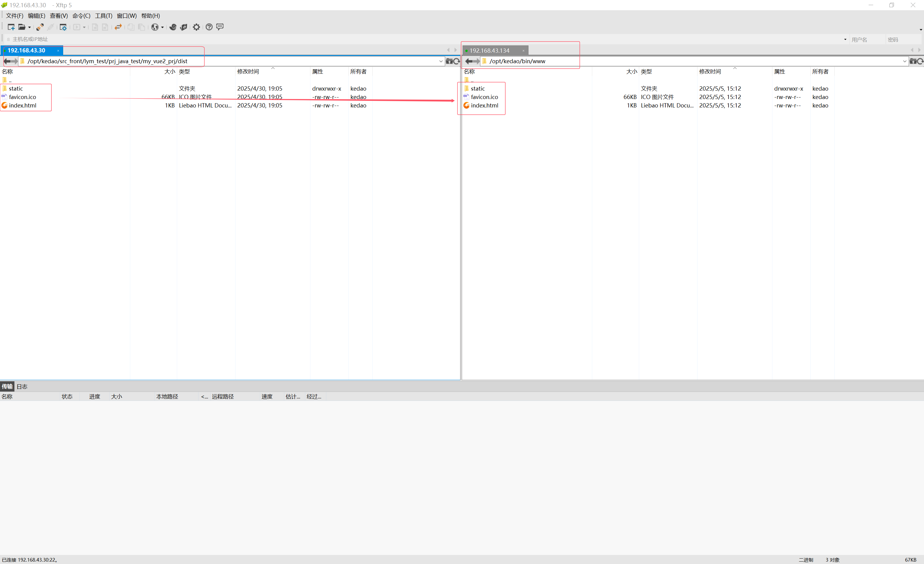This screenshot has width=924, height=564.
Task: Click the open sessions folder icon
Action: pyautogui.click(x=22, y=27)
